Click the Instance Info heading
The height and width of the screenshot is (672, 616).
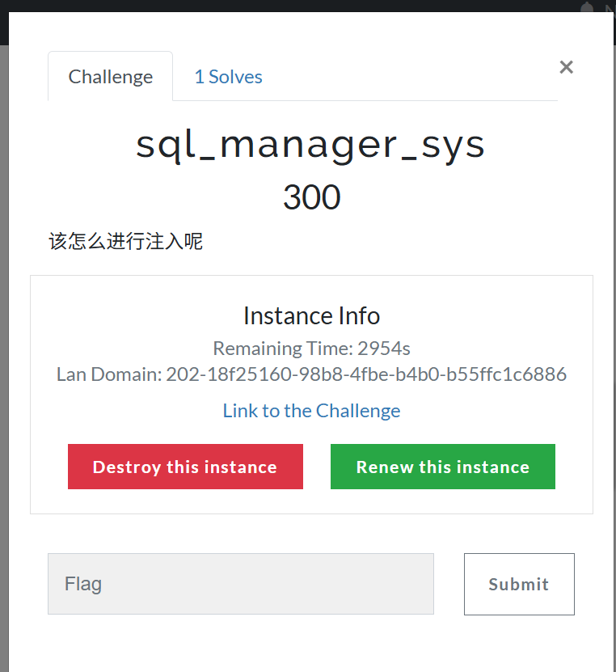(x=311, y=315)
